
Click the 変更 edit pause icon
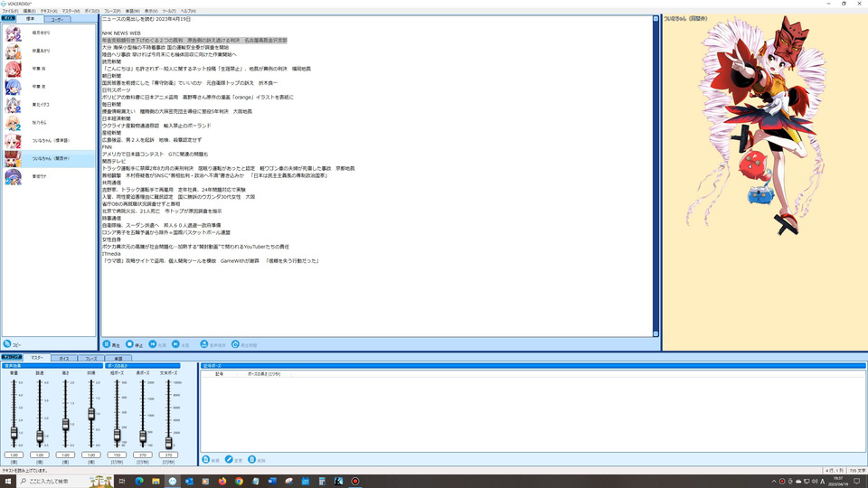(x=229, y=460)
